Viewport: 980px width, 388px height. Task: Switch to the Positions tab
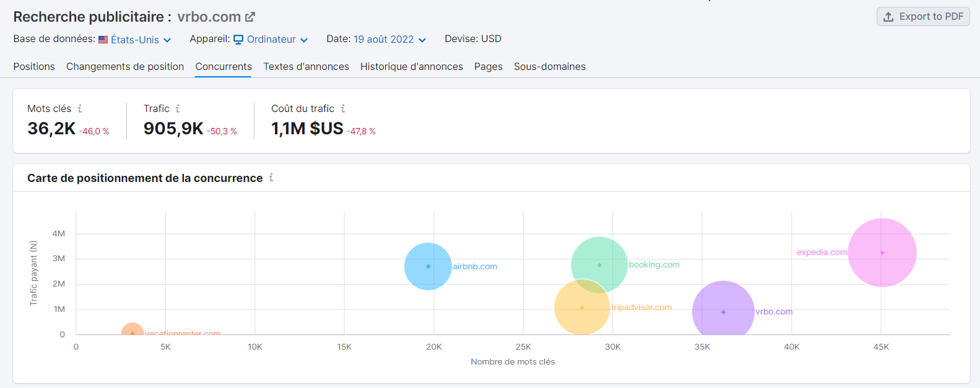[34, 66]
